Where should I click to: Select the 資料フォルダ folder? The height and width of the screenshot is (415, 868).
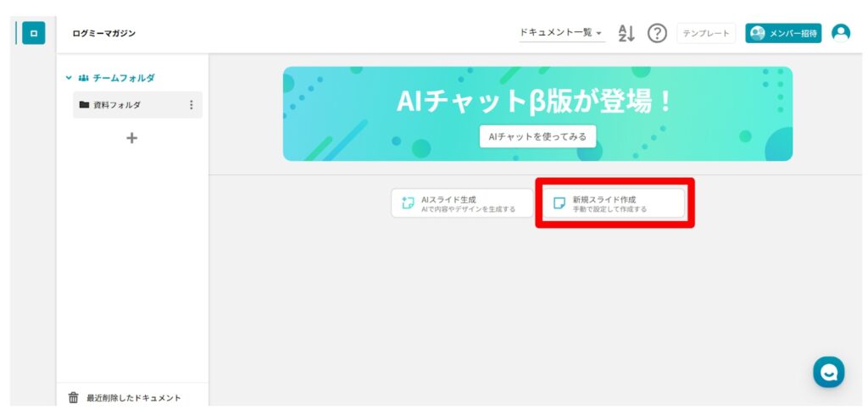coord(117,105)
